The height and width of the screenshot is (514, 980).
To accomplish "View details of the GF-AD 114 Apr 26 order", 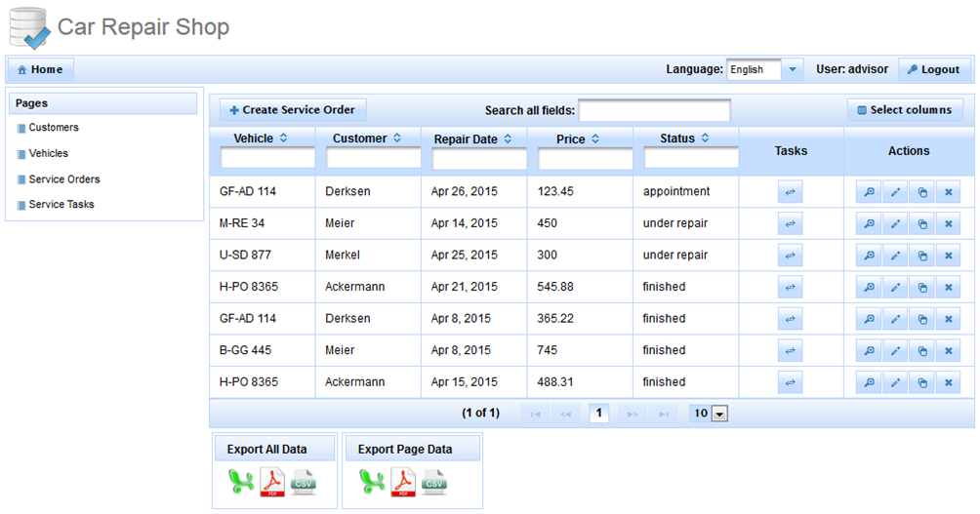I will (x=869, y=192).
